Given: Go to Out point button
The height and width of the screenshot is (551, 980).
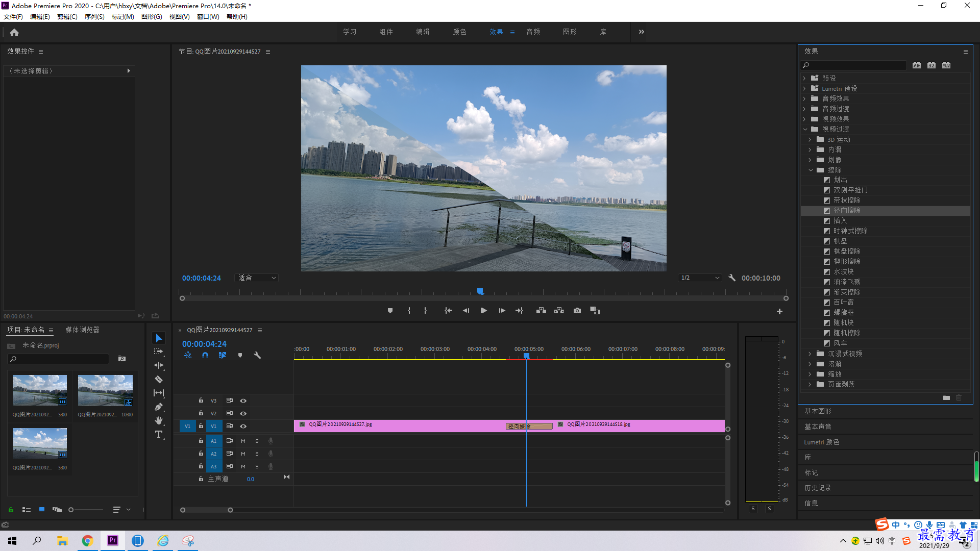Looking at the screenshot, I should click(519, 311).
